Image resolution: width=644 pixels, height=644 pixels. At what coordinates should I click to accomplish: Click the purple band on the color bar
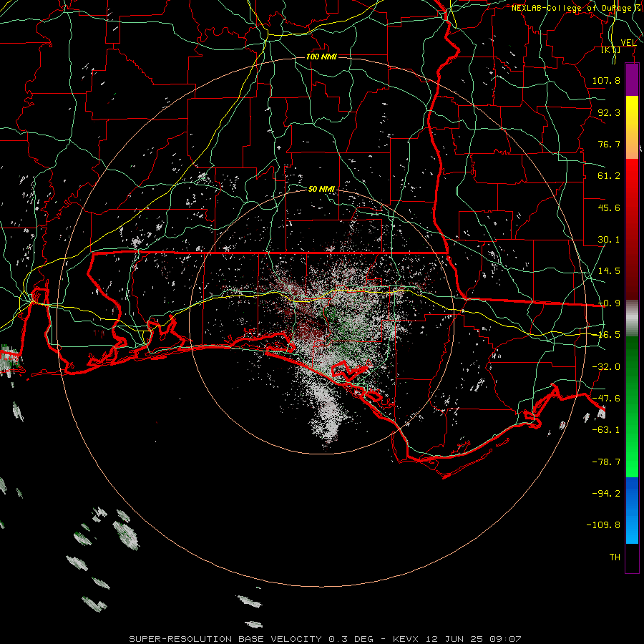tap(632, 79)
